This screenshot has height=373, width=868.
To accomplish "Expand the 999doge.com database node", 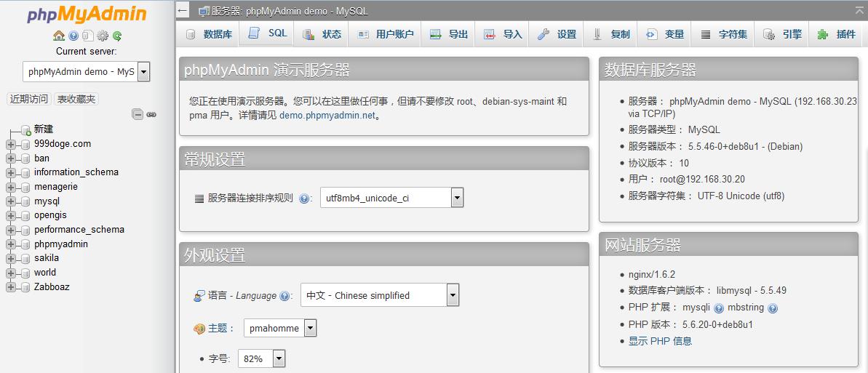I will click(10, 144).
